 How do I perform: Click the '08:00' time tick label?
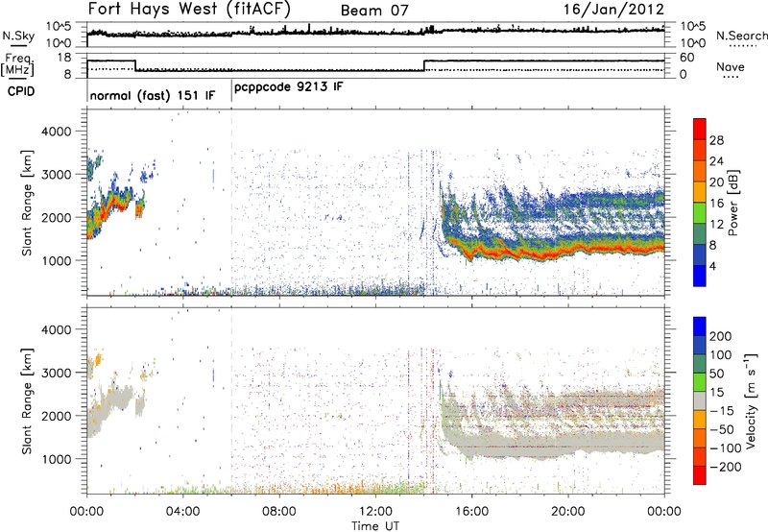point(279,512)
